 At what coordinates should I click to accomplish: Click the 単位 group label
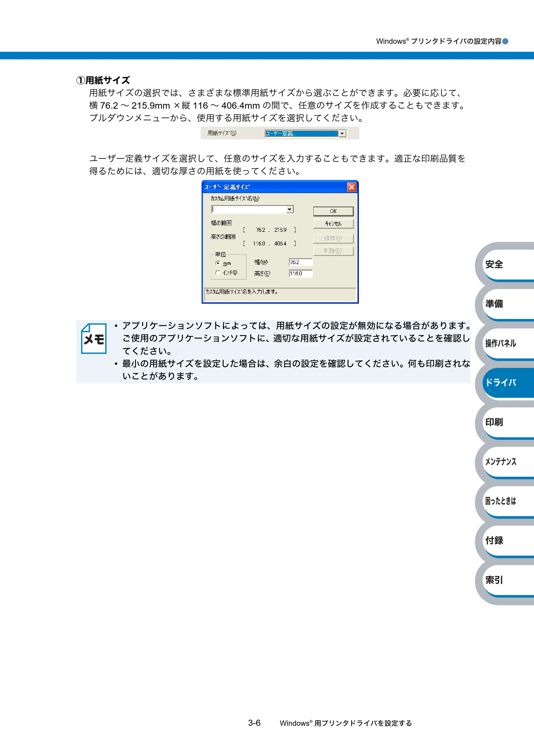(x=221, y=254)
